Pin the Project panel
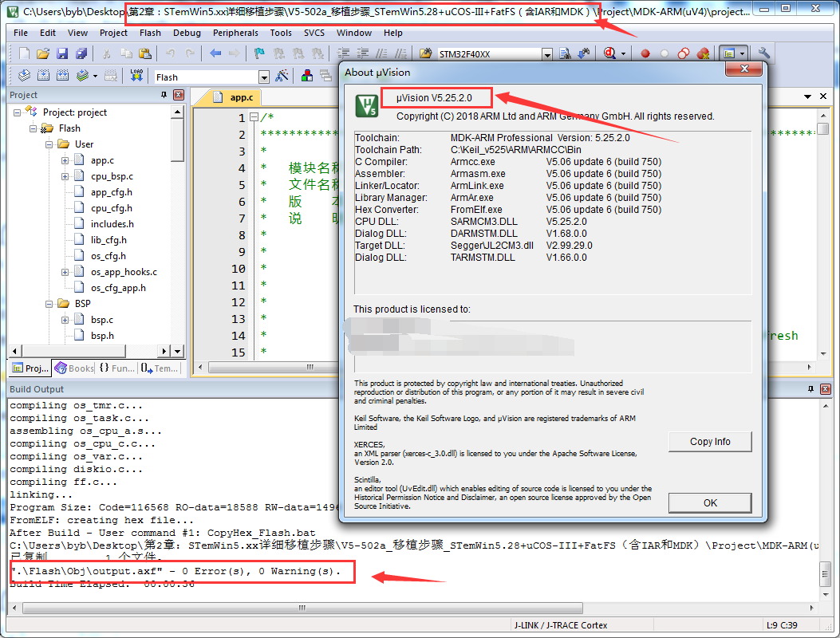 (164, 95)
